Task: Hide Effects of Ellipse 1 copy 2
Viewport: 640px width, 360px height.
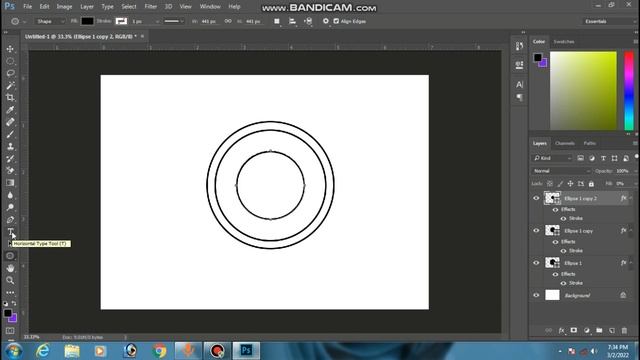Action: click(x=555, y=209)
